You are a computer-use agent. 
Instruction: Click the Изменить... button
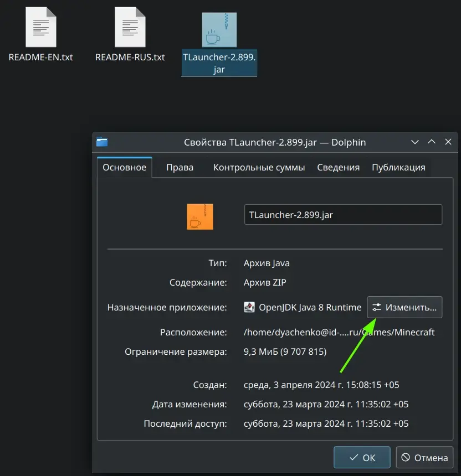404,307
